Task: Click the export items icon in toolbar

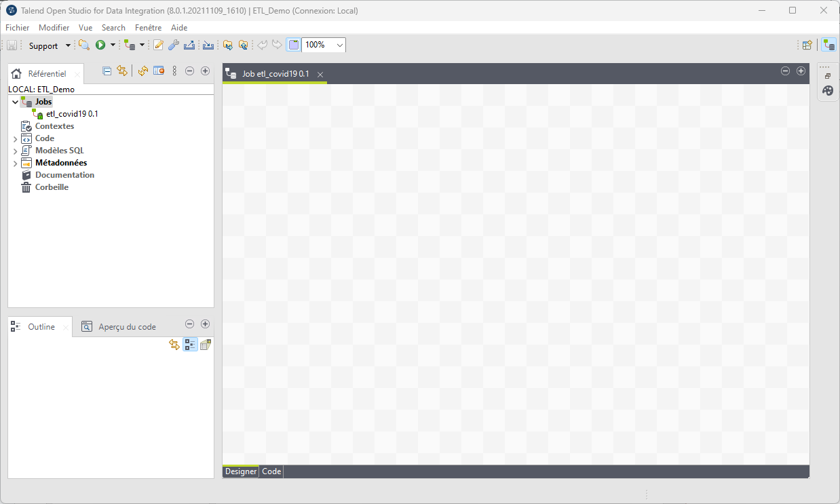Action: tap(189, 45)
